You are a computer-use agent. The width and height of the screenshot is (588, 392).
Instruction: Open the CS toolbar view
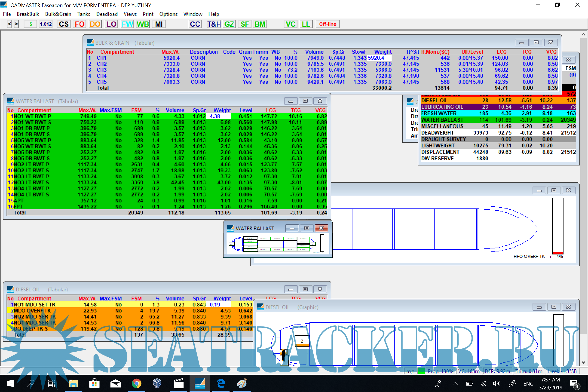[63, 24]
